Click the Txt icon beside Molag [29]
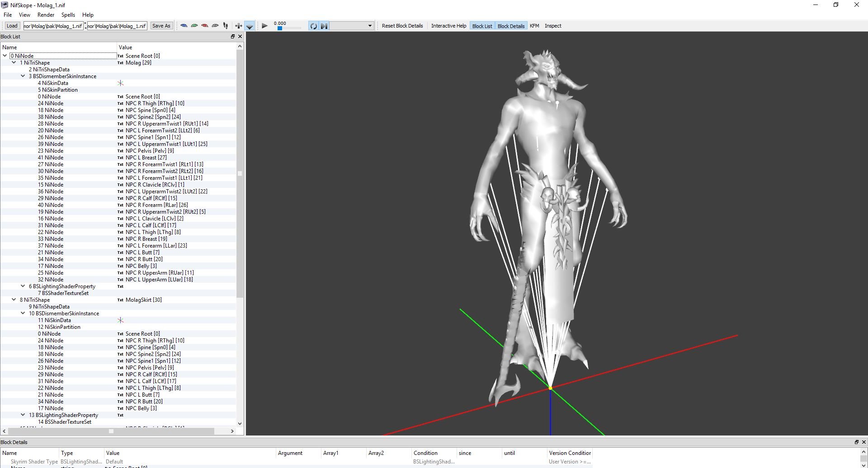This screenshot has width=868, height=468. click(x=120, y=63)
